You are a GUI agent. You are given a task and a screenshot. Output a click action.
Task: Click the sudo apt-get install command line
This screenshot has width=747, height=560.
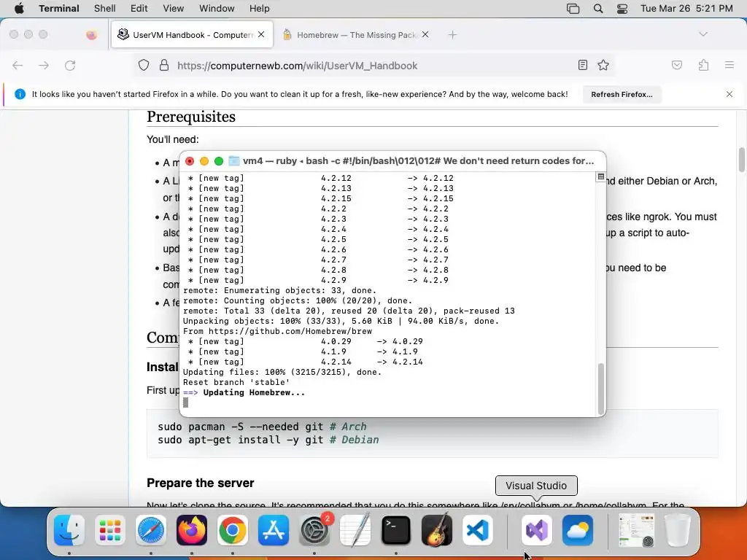coord(268,440)
